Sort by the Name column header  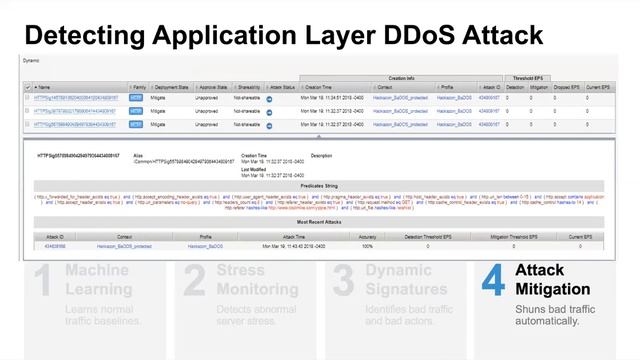(x=80, y=87)
